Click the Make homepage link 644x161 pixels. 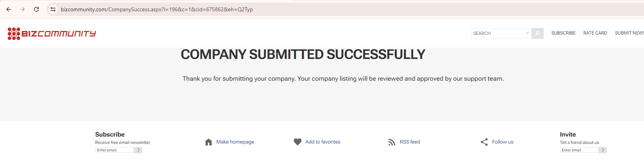pos(235,142)
